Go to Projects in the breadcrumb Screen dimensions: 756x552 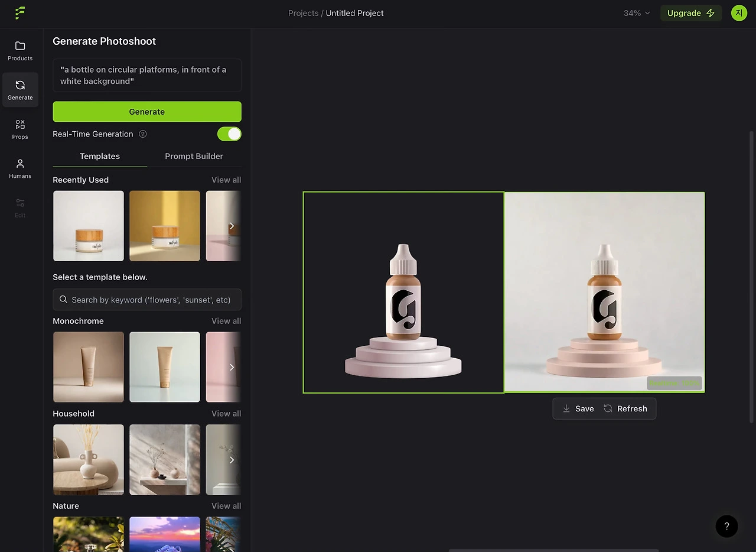[x=303, y=13]
